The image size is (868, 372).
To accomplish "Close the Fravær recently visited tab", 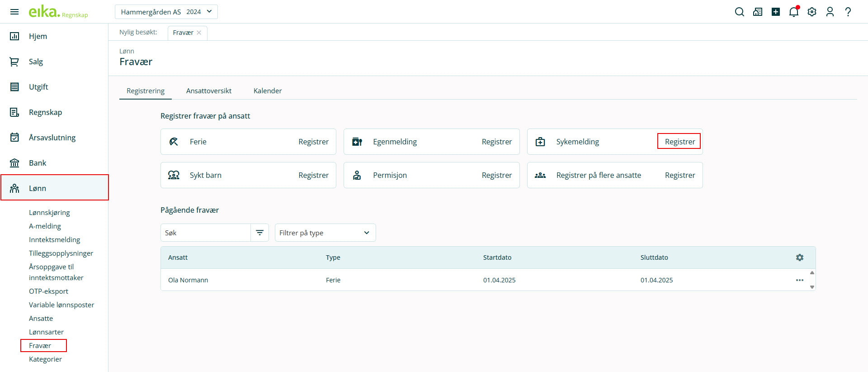I will click(199, 33).
